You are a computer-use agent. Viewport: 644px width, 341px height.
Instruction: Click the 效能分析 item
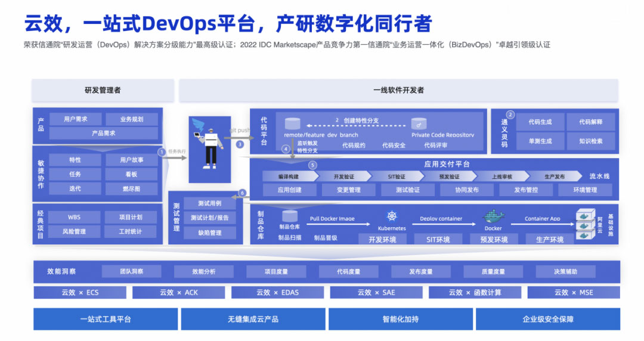coord(203,272)
